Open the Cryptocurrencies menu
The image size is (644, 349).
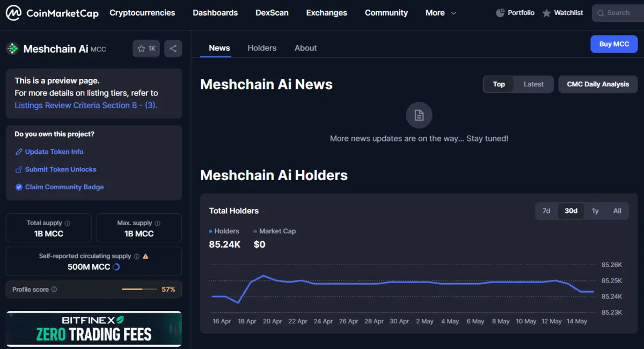pyautogui.click(x=142, y=13)
